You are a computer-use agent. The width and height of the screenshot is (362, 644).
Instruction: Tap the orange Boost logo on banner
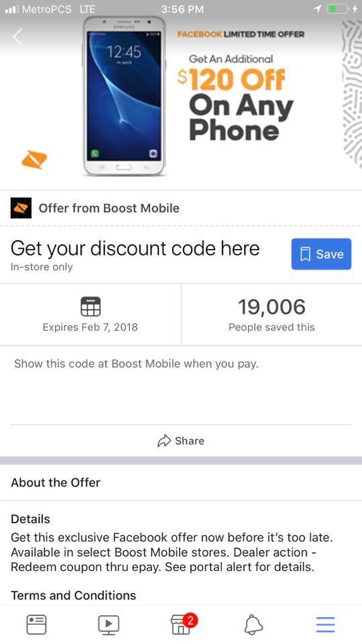click(x=34, y=160)
